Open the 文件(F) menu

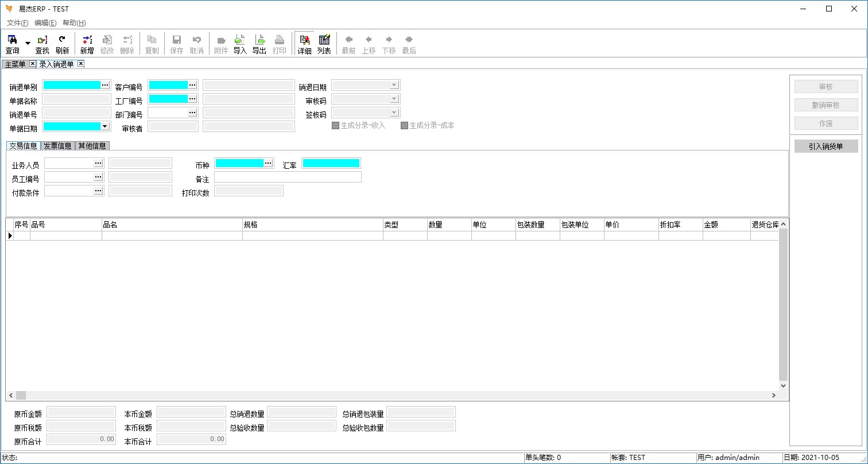[17, 23]
